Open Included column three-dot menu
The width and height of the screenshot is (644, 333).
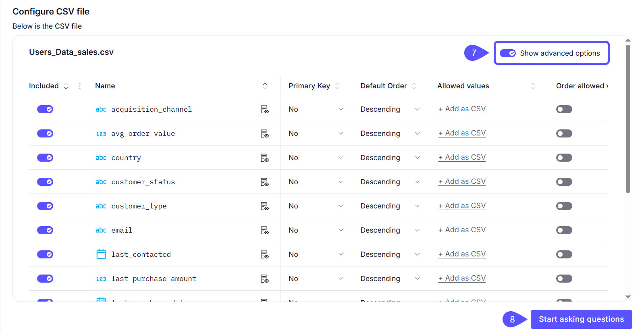coord(80,86)
